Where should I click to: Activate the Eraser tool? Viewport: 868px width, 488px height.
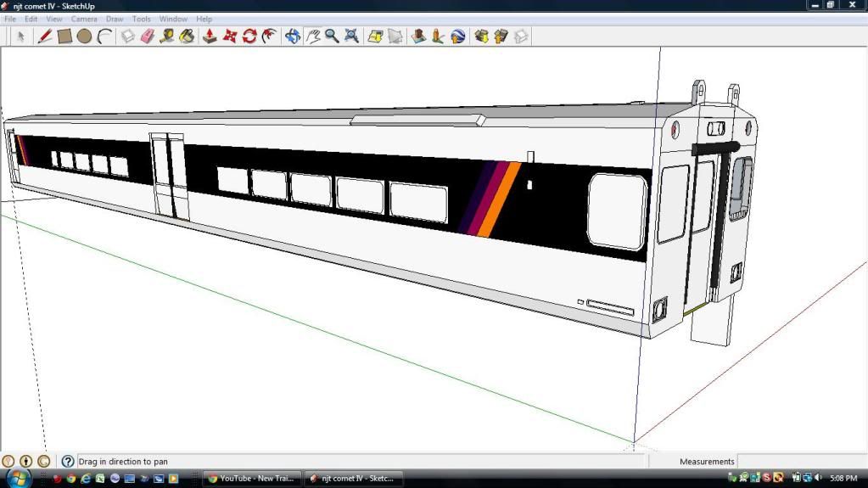click(x=148, y=36)
